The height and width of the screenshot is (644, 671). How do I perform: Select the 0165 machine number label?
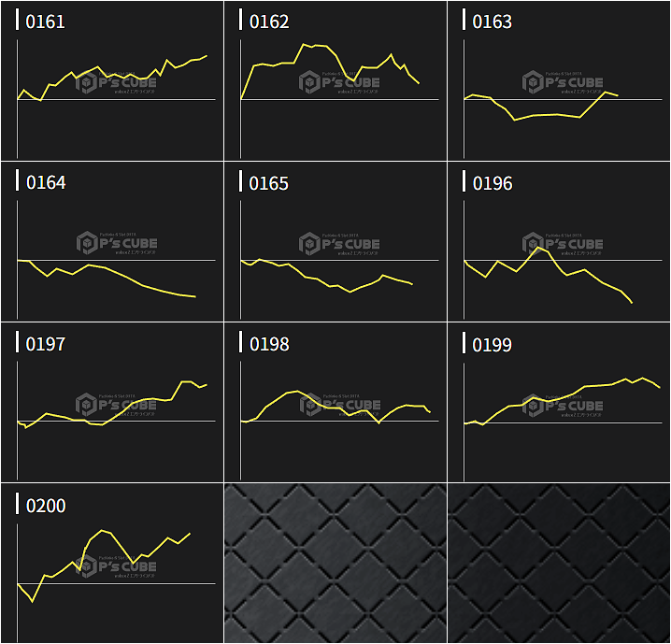click(x=269, y=183)
